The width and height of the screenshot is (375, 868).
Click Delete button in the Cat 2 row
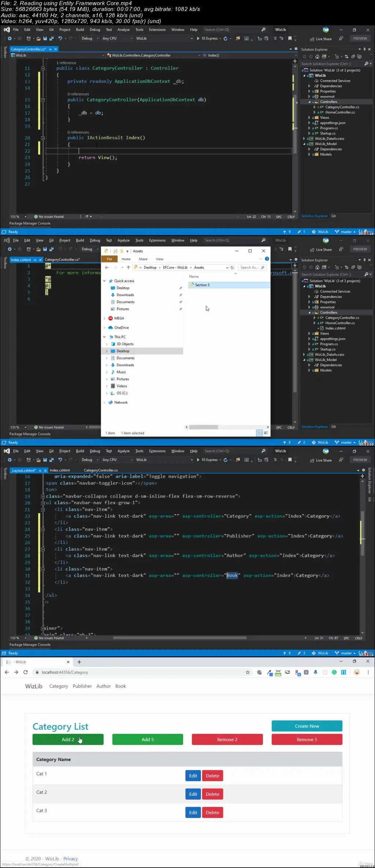click(x=212, y=794)
